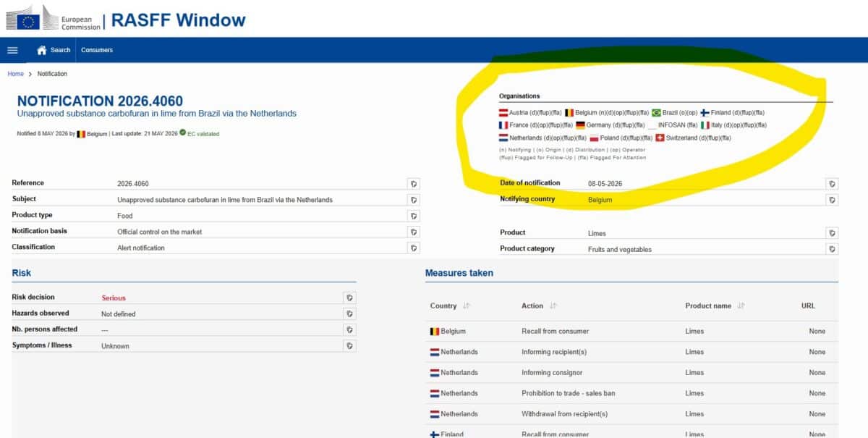Click the home icon beside Search
Image resolution: width=868 pixels, height=438 pixels.
[42, 50]
